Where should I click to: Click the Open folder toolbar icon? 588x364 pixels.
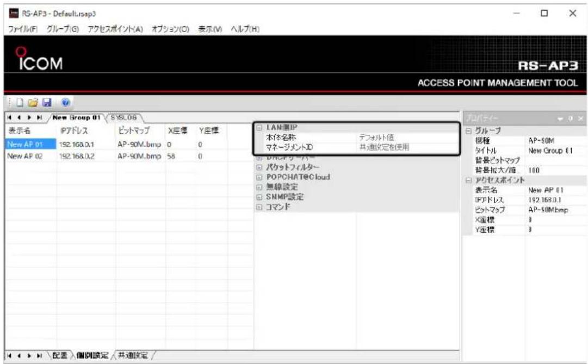tap(33, 102)
